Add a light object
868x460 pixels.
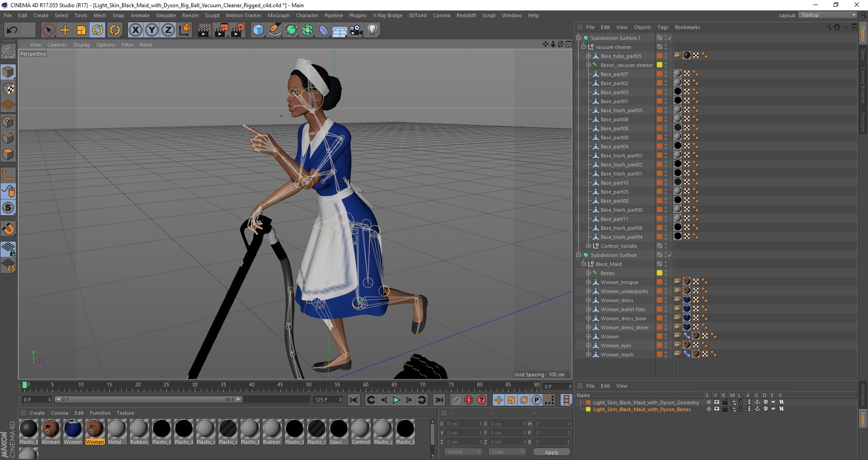(x=373, y=30)
